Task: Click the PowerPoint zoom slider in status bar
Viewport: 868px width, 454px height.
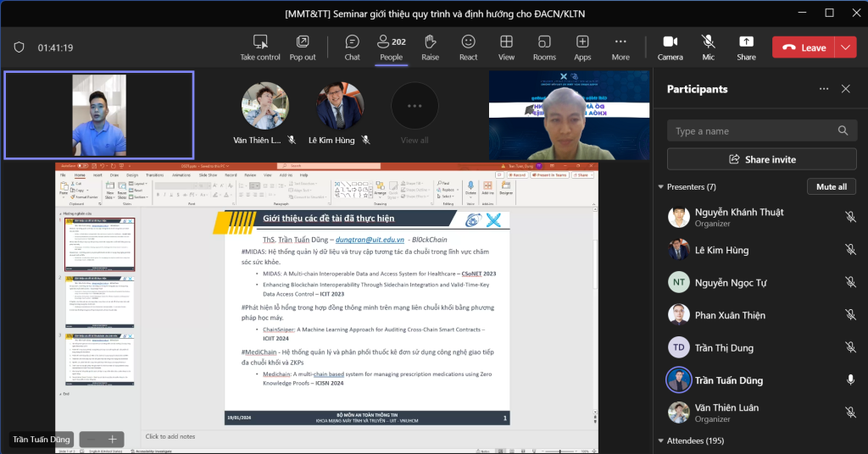Action: click(560, 451)
